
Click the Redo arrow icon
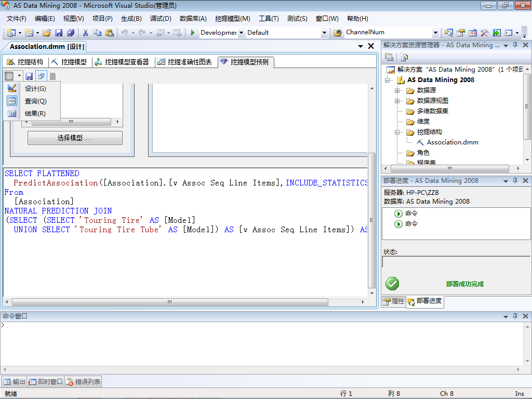pos(142,33)
